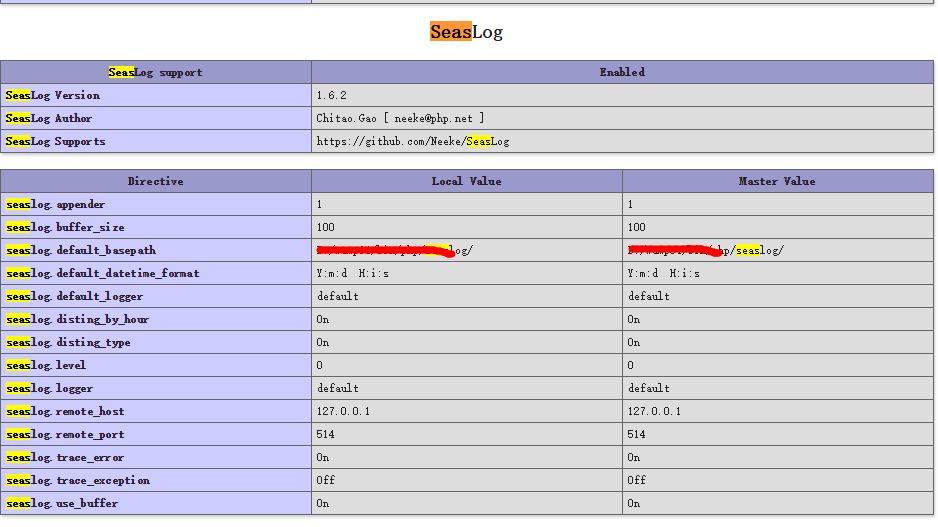Click remote_host master value 127.0.0.1
Viewport: 938px width, 527px height.
(654, 412)
